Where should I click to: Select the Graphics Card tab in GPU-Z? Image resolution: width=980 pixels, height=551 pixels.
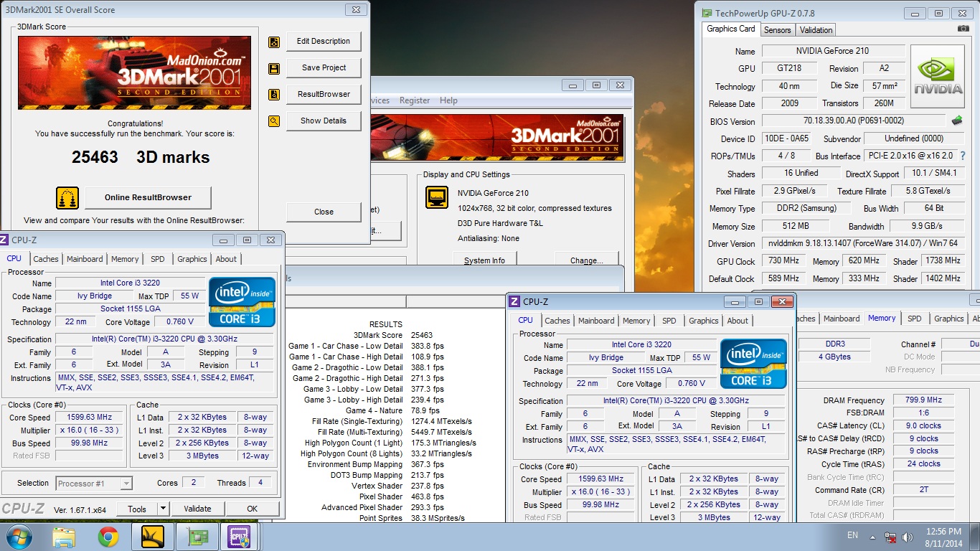(731, 29)
